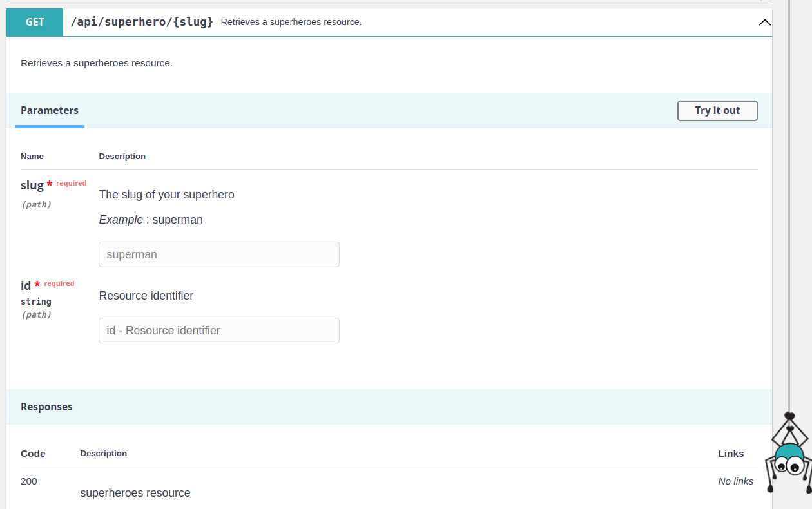812x509 pixels.
Task: Click the 200 response code
Action: pos(29,481)
